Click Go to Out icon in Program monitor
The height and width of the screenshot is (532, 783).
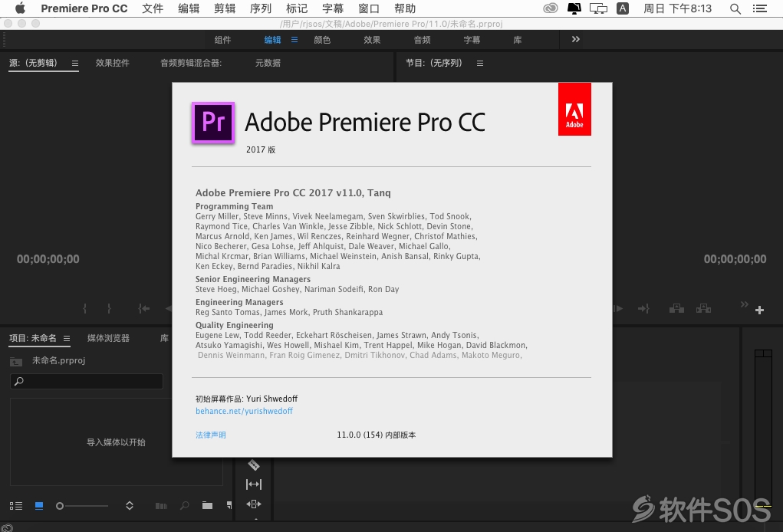coord(643,309)
